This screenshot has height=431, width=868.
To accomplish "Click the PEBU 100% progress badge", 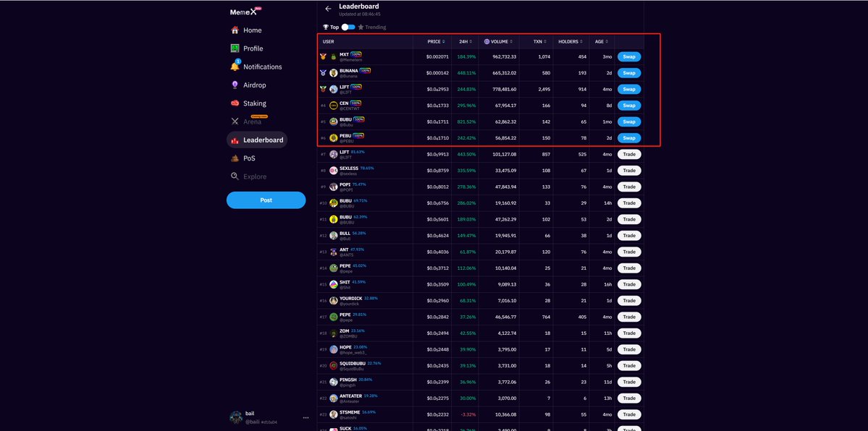I will point(358,135).
